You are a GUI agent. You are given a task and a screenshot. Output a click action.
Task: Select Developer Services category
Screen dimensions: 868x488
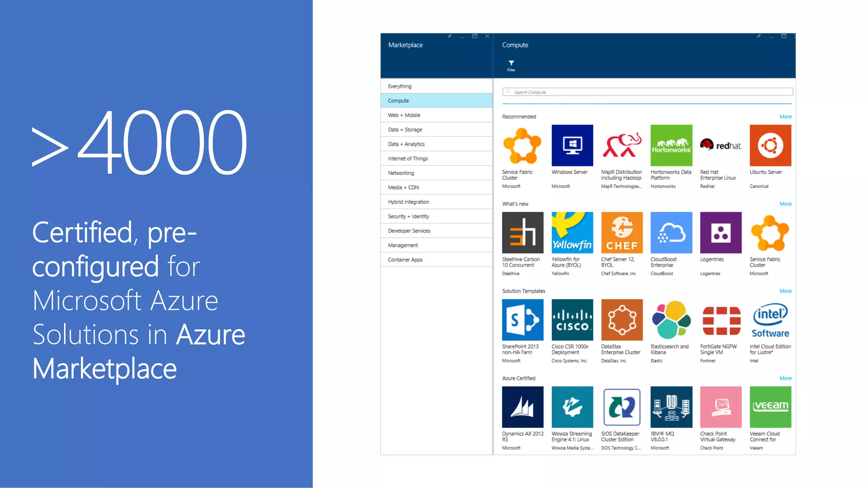tap(437, 230)
